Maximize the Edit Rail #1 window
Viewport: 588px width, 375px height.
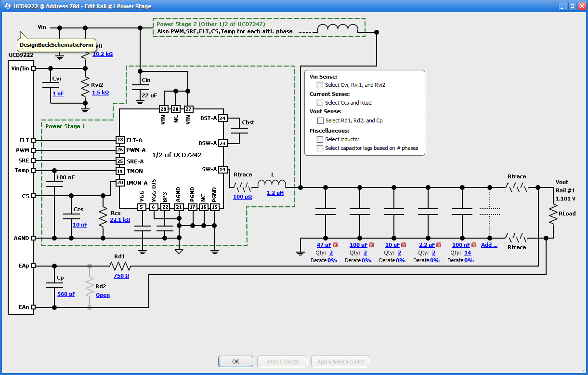pyautogui.click(x=572, y=6)
